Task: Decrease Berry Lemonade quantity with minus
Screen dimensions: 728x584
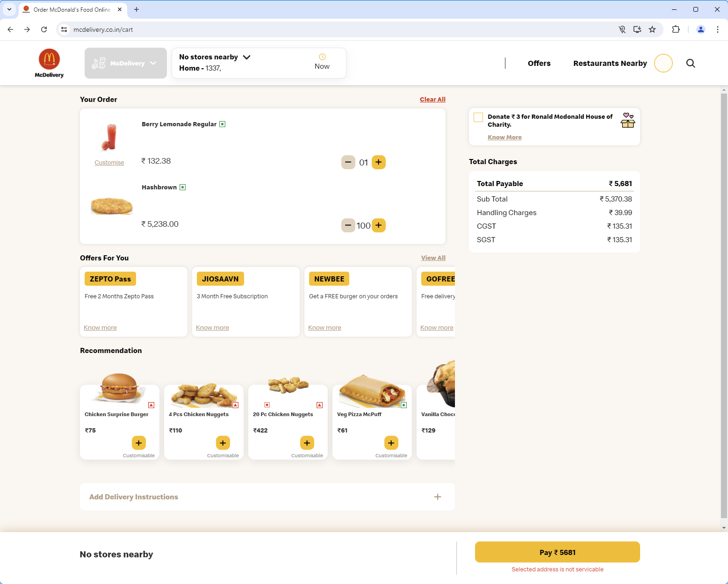Action: (348, 162)
